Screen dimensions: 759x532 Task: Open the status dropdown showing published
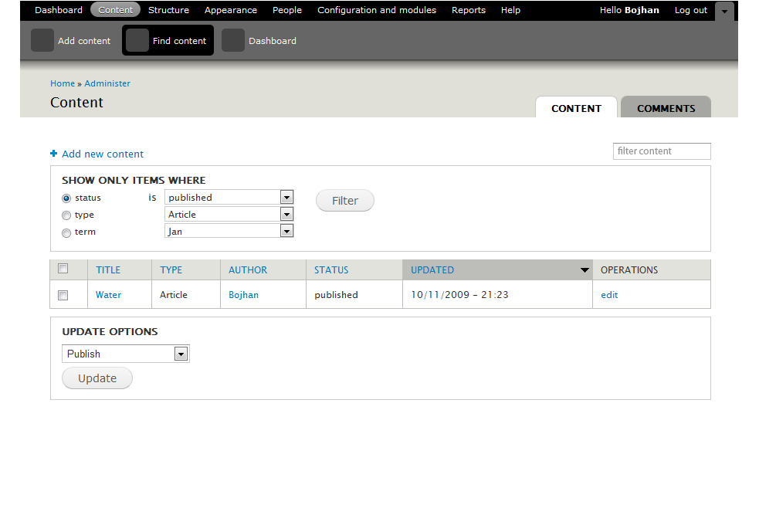click(x=229, y=198)
